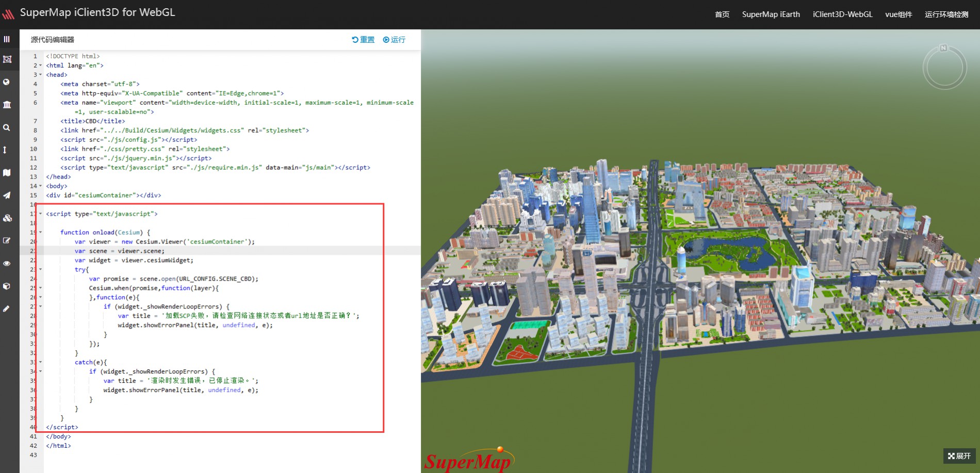Image resolution: width=980 pixels, height=473 pixels.
Task: Click the jquery.min.js script line
Action: tap(136, 158)
